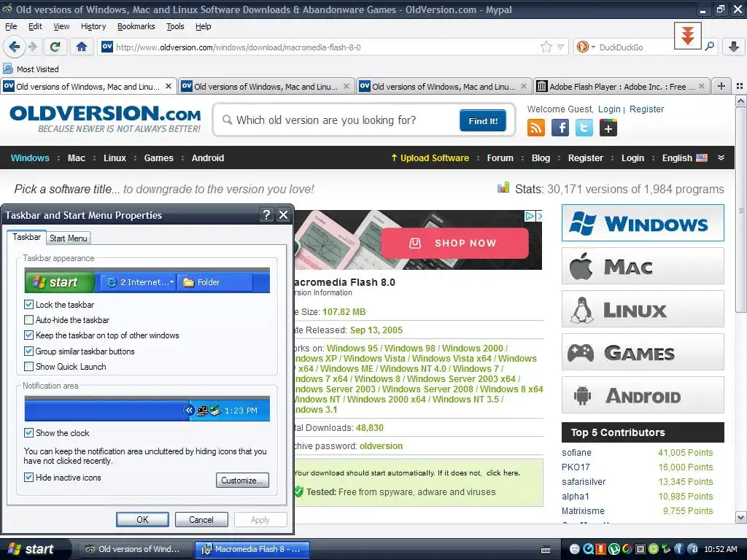Open the Windows Start button
Image resolution: width=747 pixels, height=560 pixels.
pos(34,549)
